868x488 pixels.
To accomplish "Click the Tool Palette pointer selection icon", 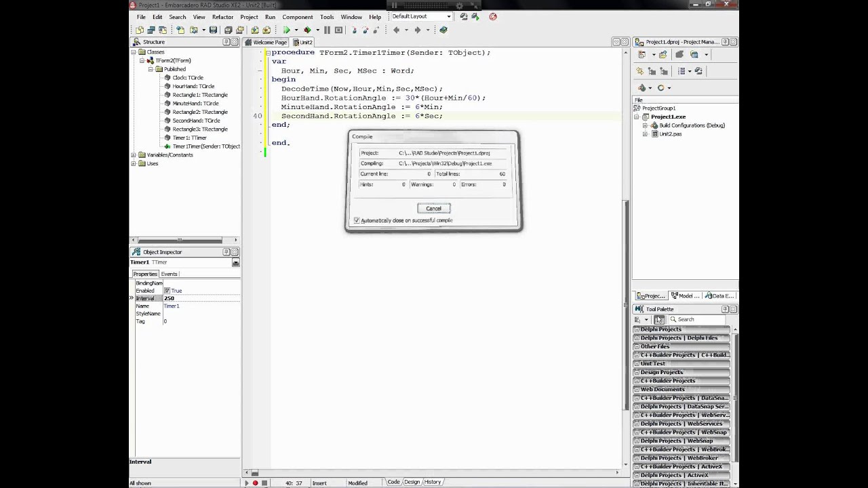I will 658,319.
